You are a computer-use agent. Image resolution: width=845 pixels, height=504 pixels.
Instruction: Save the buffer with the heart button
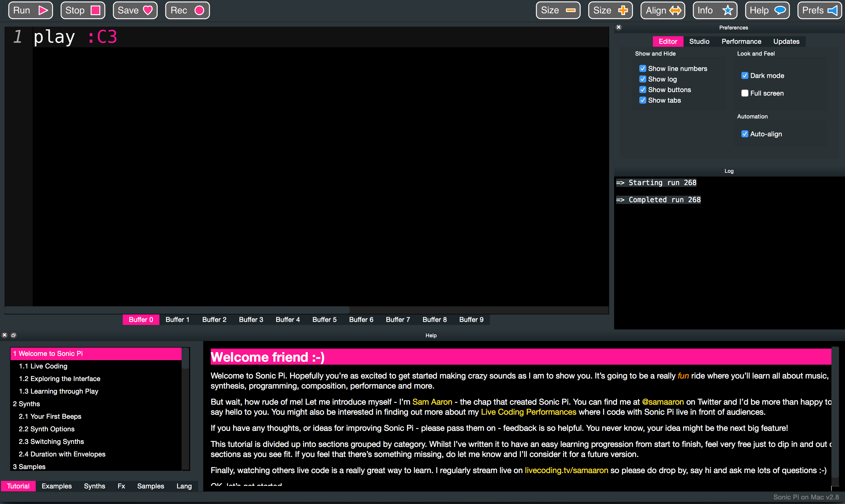135,11
